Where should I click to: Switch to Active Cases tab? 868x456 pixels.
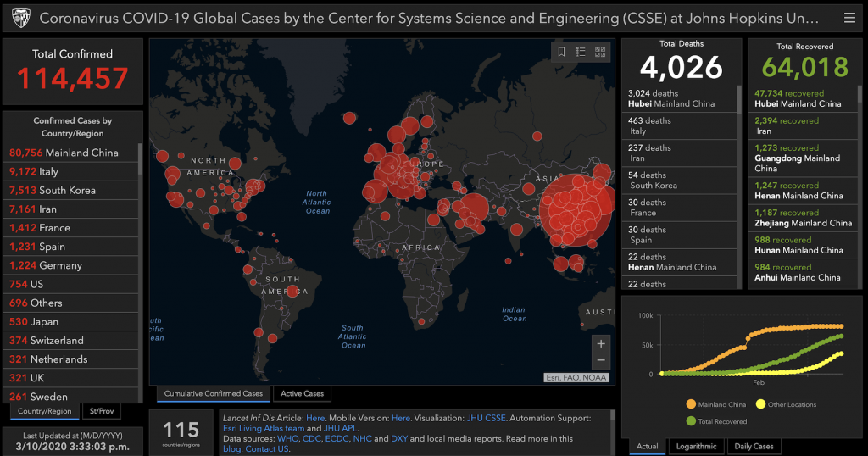303,393
